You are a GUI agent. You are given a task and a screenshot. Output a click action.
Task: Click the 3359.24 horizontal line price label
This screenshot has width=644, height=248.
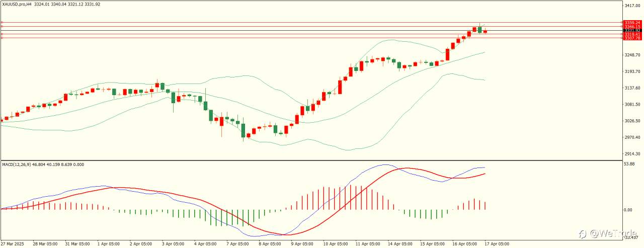click(632, 23)
